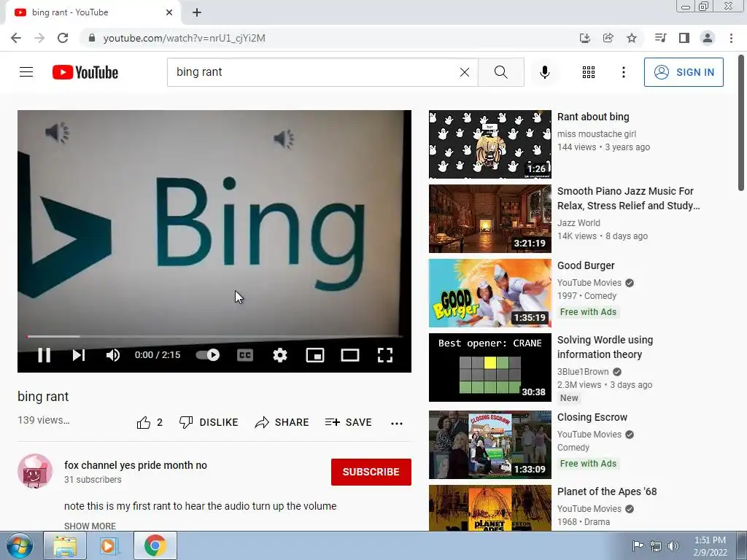Select the bing rant - YouTube tab
The width and height of the screenshot is (747, 560).
93,12
